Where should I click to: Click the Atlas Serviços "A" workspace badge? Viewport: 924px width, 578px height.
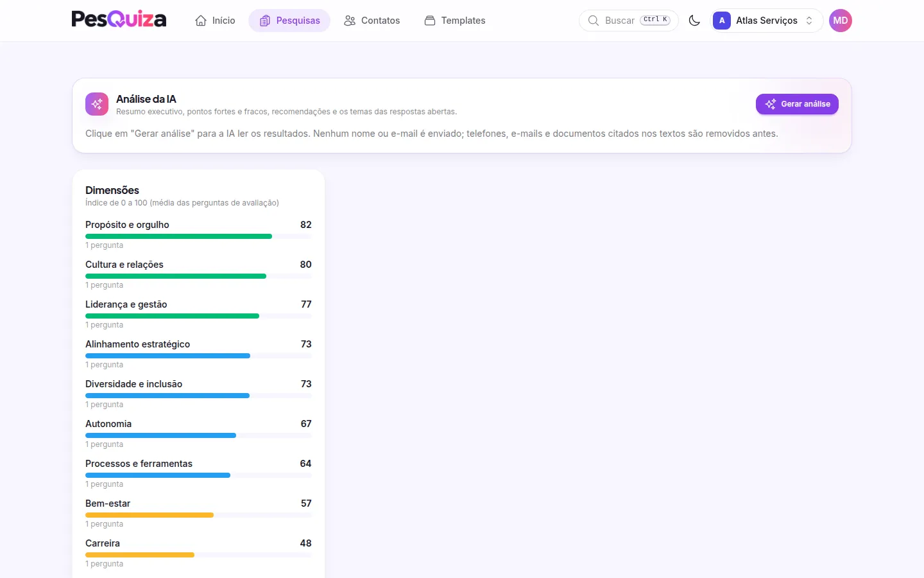[722, 21]
